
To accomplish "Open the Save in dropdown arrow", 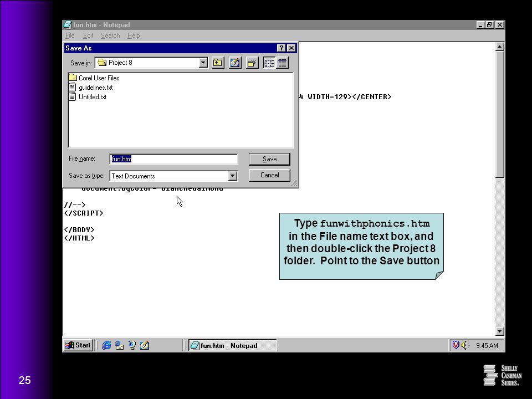I will coord(203,63).
